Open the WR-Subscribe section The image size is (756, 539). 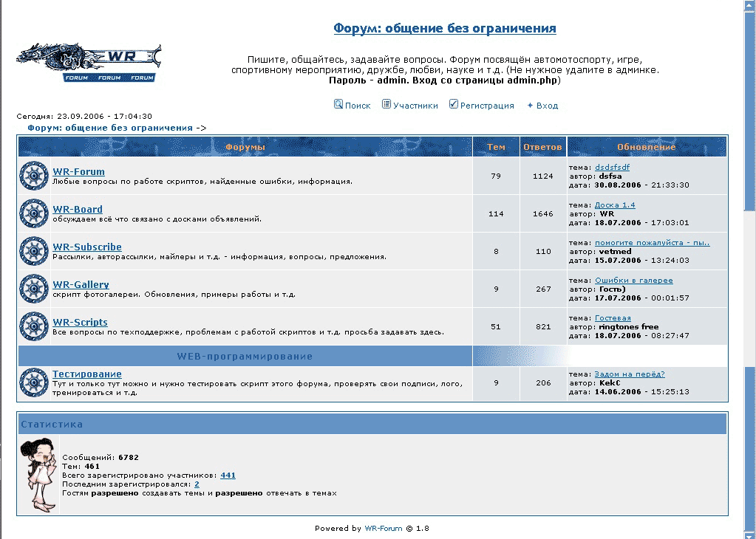[x=87, y=247]
